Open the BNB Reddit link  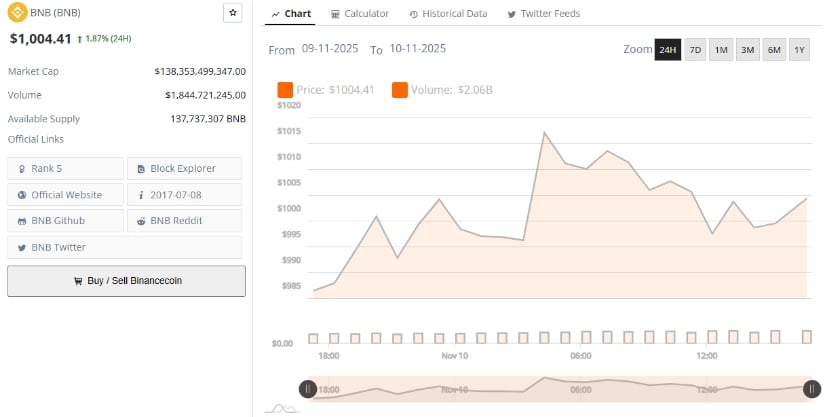click(x=183, y=220)
